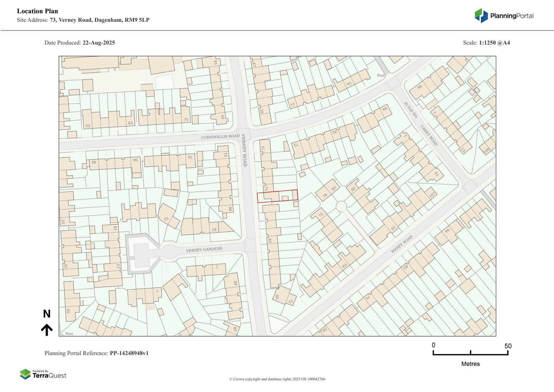Click house number 45
The width and height of the screenshot is (554, 392).
(68, 311)
